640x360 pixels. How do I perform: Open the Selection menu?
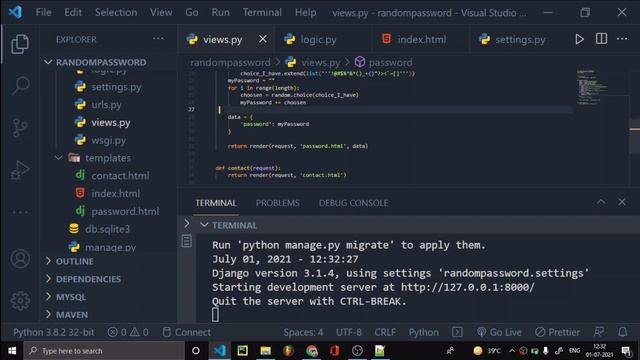click(x=116, y=13)
